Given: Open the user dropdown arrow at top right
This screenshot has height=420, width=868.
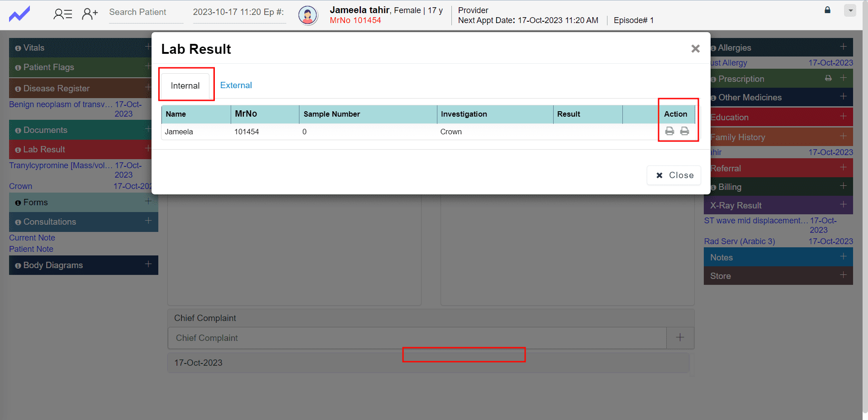Looking at the screenshot, I should [x=850, y=10].
